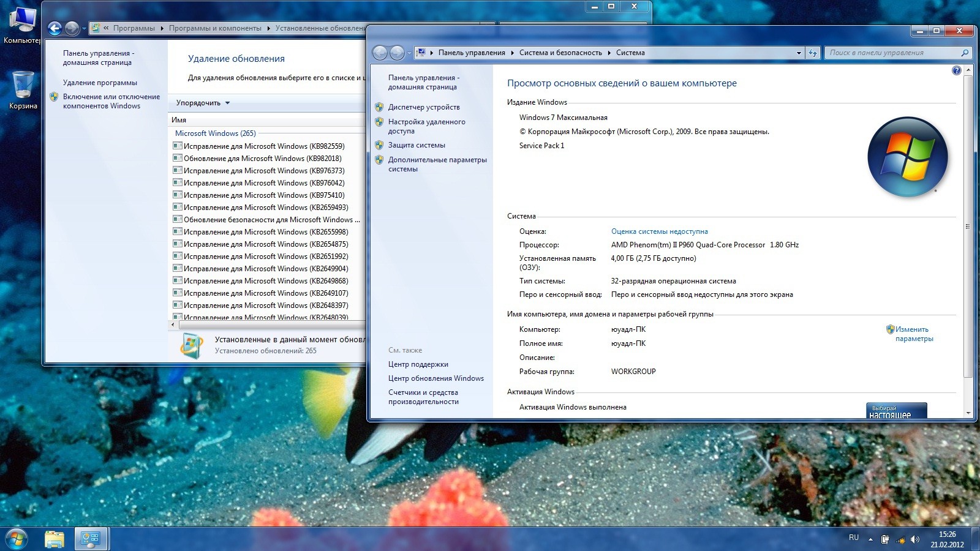This screenshot has width=980, height=551.
Task: Click the shield icon by remote access settings
Action: pos(379,122)
